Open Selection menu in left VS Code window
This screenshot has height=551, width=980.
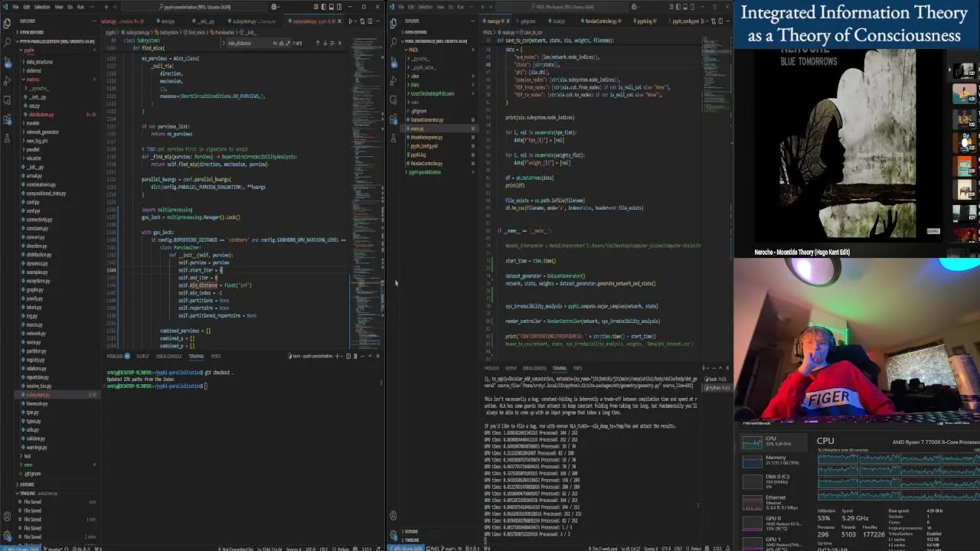point(42,7)
